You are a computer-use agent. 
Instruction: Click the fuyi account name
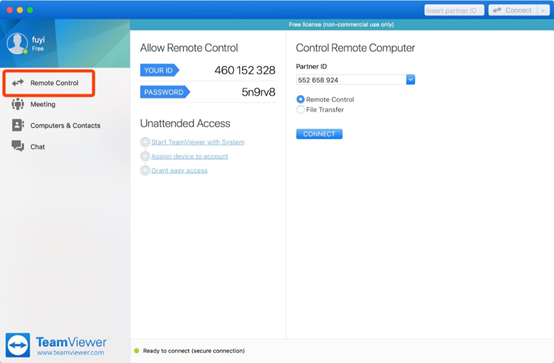(38, 40)
